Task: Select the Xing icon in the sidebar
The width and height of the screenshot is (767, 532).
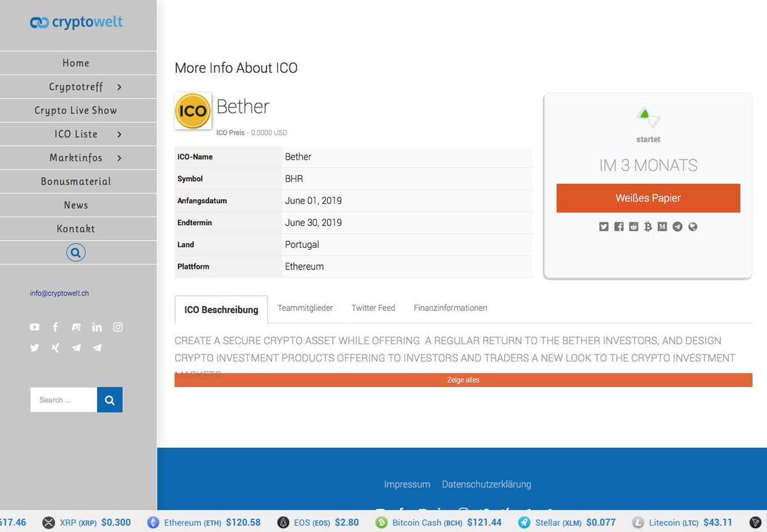Action: point(55,347)
